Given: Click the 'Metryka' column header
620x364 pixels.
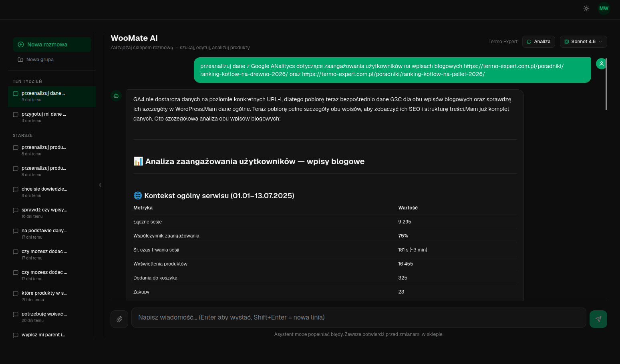Looking at the screenshot, I should pos(143,208).
